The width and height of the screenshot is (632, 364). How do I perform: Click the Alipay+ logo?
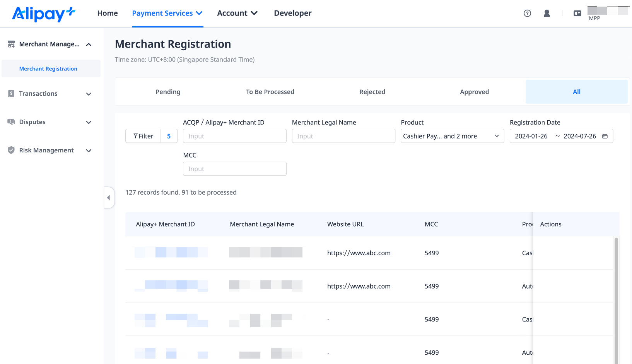coord(43,14)
